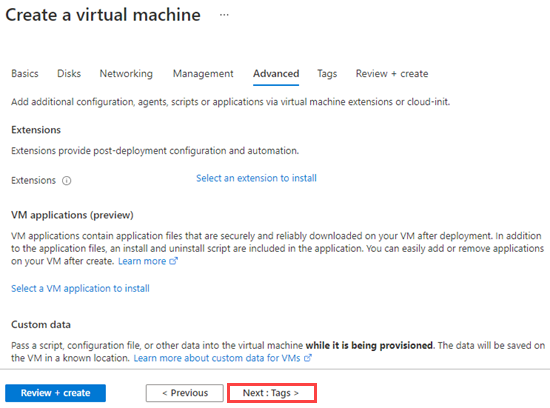Viewport: 550px width, 408px height.
Task: Click the VM applications (preview) heading
Action: point(72,215)
